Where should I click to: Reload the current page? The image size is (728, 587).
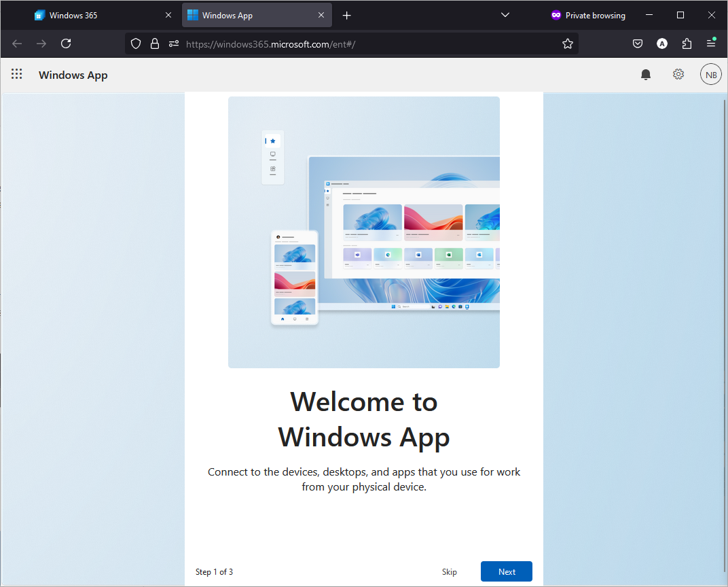point(66,43)
